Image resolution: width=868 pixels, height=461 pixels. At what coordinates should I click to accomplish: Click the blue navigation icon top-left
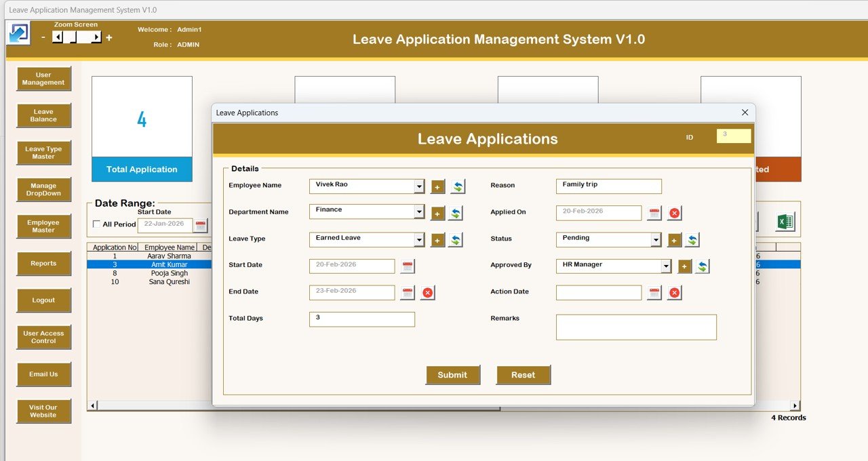point(18,33)
